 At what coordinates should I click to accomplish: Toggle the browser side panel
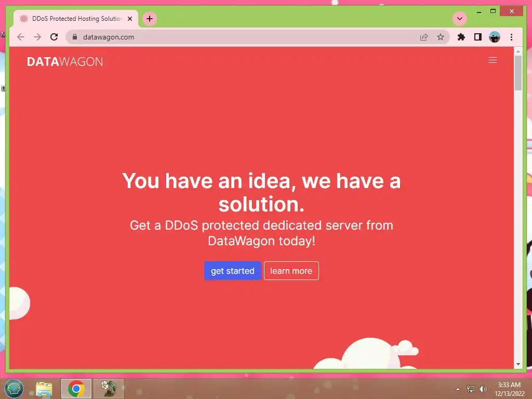point(478,37)
